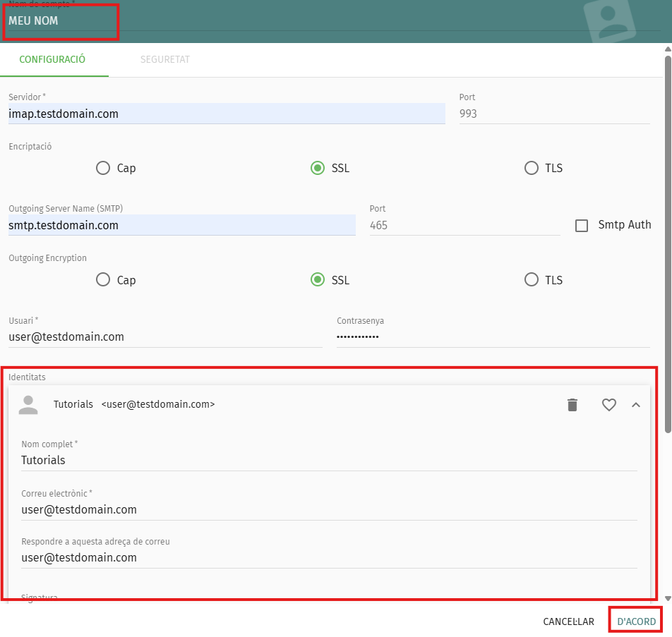Click the Servidor field with imap.testdomain.com
This screenshot has width=672, height=637.
(226, 114)
